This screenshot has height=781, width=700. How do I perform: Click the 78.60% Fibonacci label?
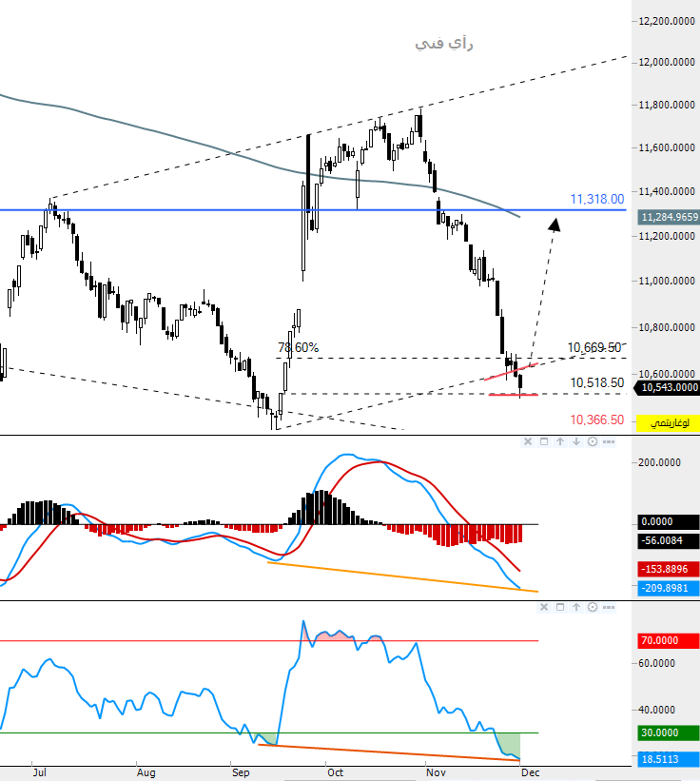[x=299, y=347]
